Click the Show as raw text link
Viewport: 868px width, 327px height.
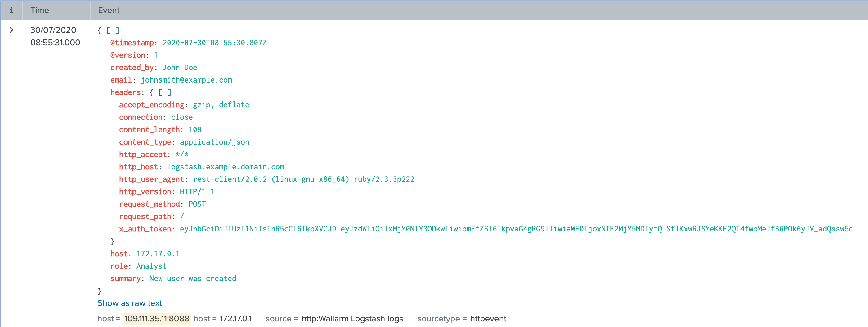129,303
